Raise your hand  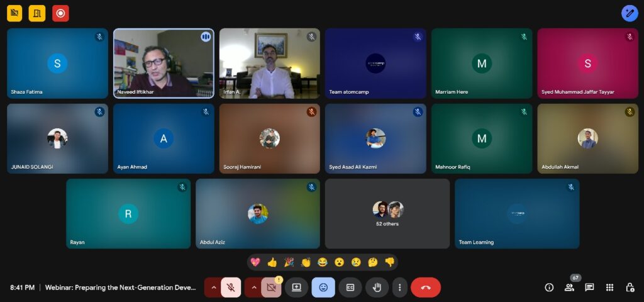point(377,288)
